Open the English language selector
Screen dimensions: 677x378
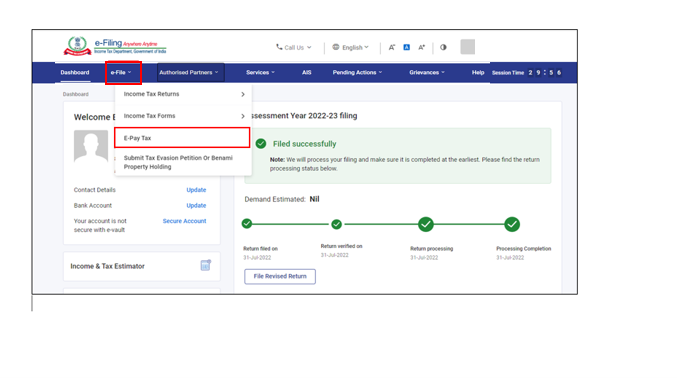tap(351, 47)
